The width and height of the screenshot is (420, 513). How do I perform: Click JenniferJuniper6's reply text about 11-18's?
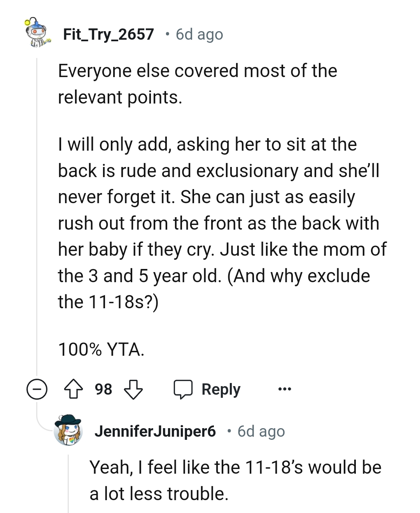[x=235, y=480]
